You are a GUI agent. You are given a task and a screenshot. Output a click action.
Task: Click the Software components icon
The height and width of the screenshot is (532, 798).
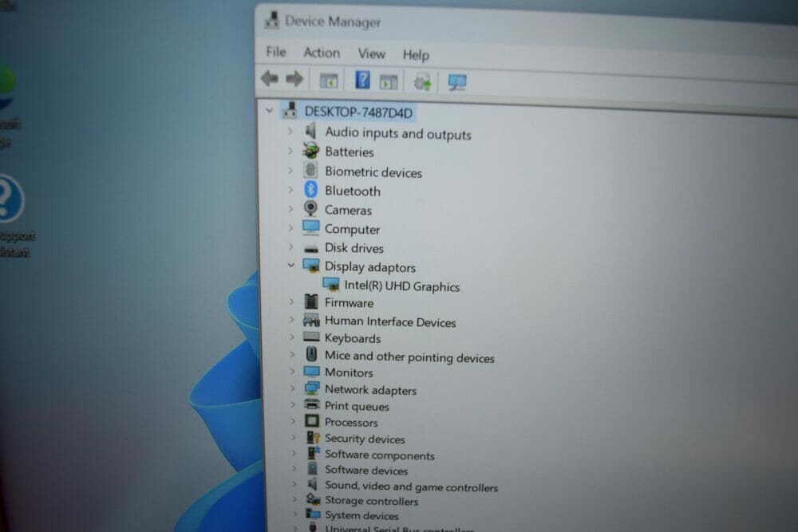314,453
